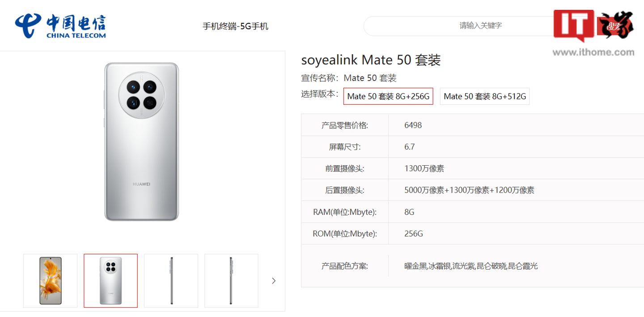Screen dimensions: 644x317
Task: Click the China Telecom logo
Action: [x=60, y=26]
